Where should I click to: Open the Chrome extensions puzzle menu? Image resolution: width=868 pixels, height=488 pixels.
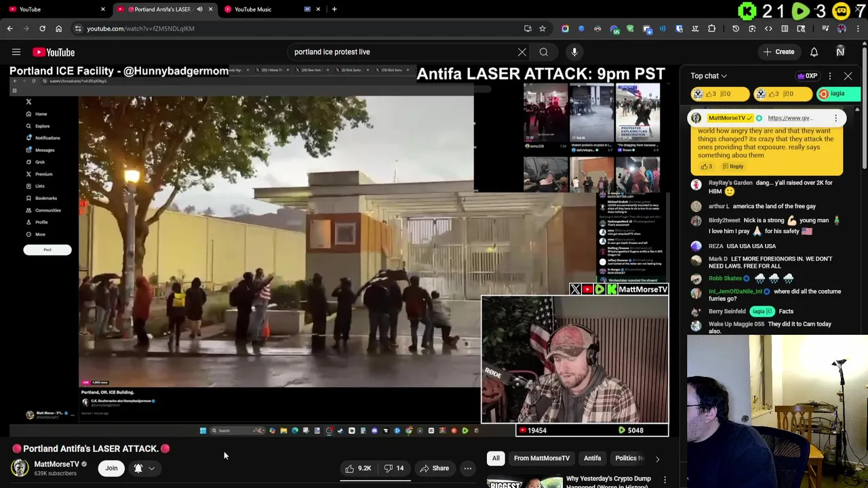pos(711,28)
